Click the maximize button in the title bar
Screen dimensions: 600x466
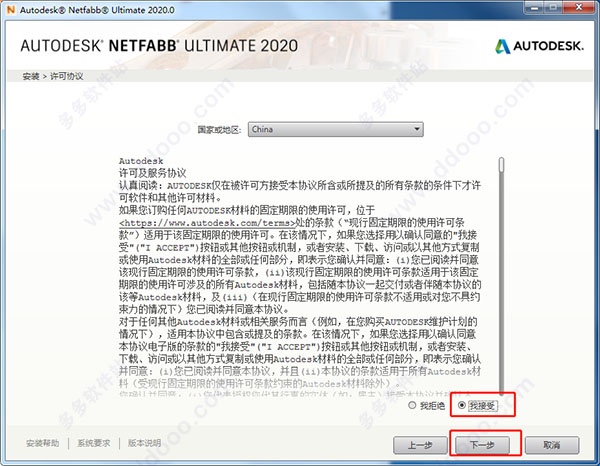pos(554,7)
